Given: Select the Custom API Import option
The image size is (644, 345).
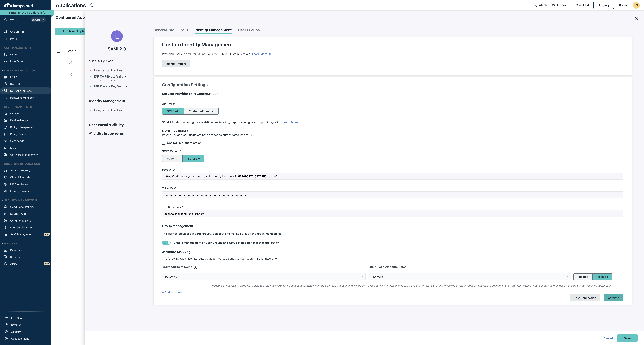Looking at the screenshot, I should coord(201,111).
